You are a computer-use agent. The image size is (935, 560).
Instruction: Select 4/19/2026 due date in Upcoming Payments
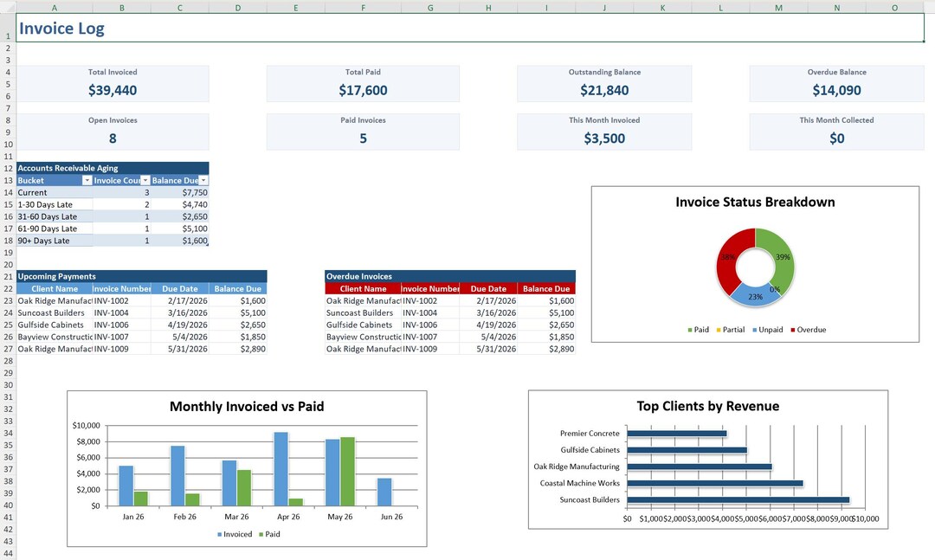point(180,325)
